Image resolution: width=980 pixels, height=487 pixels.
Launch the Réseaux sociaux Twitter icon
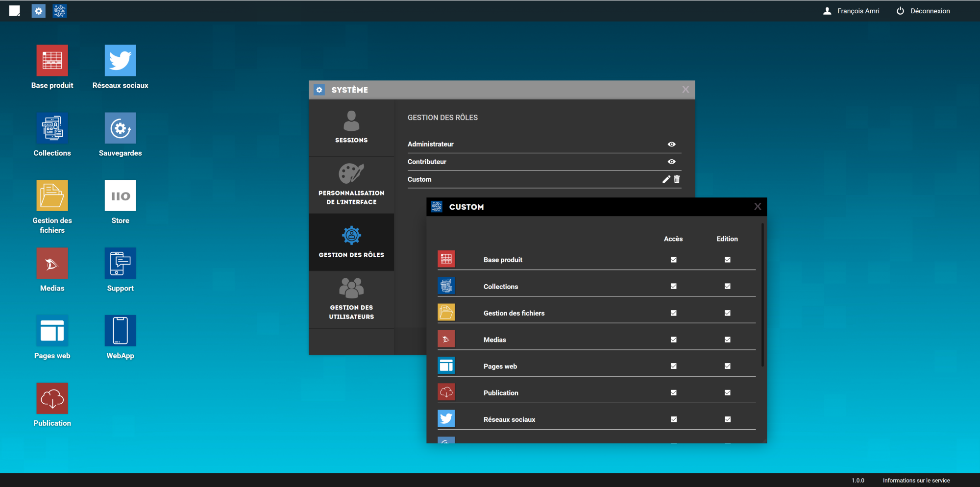120,61
